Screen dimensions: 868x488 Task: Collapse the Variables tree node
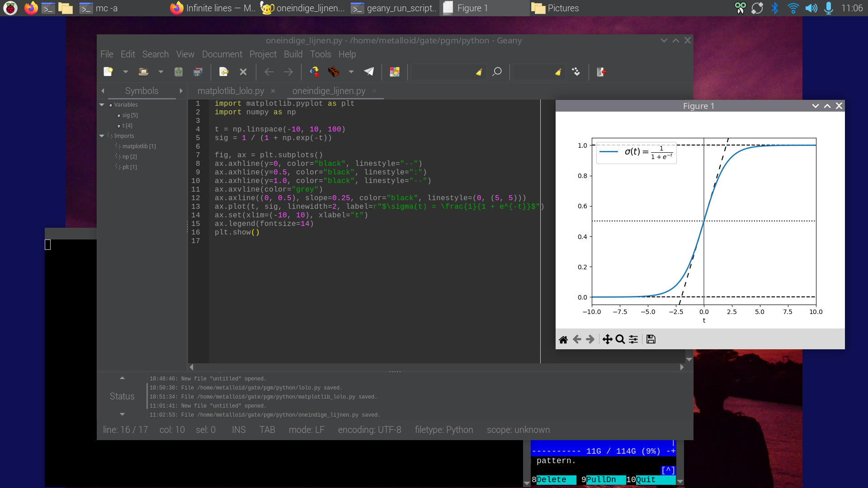tap(102, 105)
